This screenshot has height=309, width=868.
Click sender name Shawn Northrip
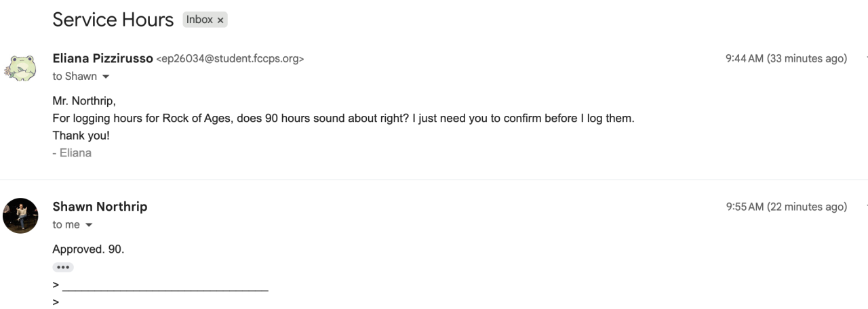100,207
